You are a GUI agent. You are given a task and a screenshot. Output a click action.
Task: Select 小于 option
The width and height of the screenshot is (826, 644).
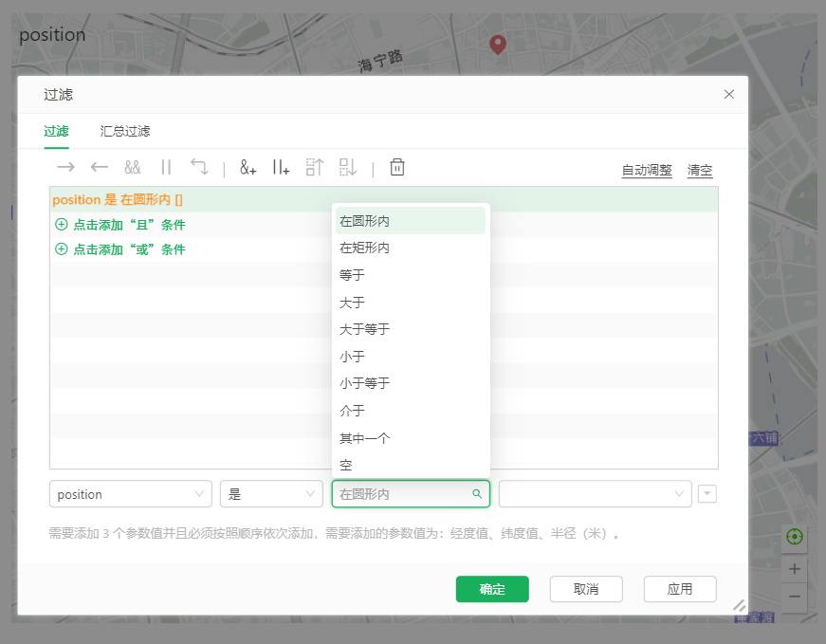click(411, 357)
